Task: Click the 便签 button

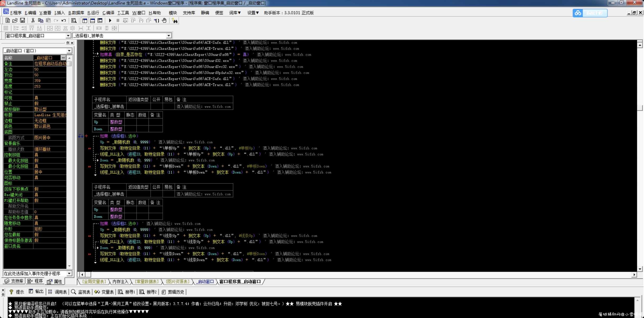Action: tap(219, 13)
